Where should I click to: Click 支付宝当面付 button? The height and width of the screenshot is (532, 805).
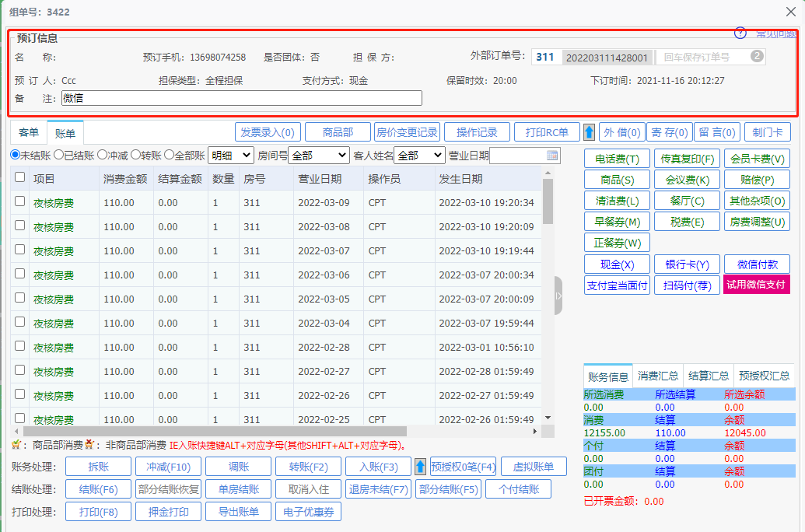pos(617,285)
